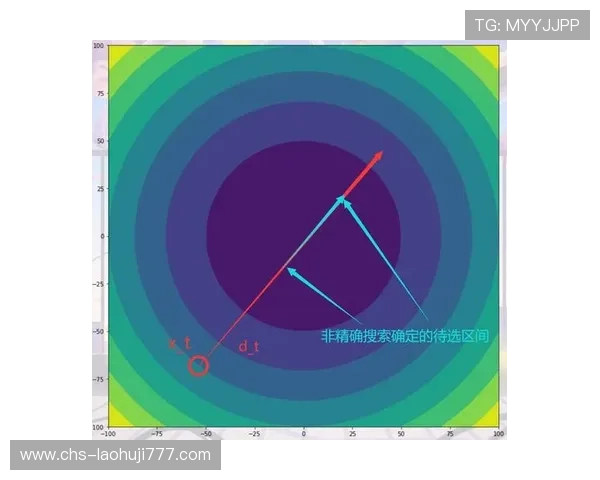Click the 0 tick label on the x-axis
This screenshot has height=480, width=600.
(x=303, y=434)
